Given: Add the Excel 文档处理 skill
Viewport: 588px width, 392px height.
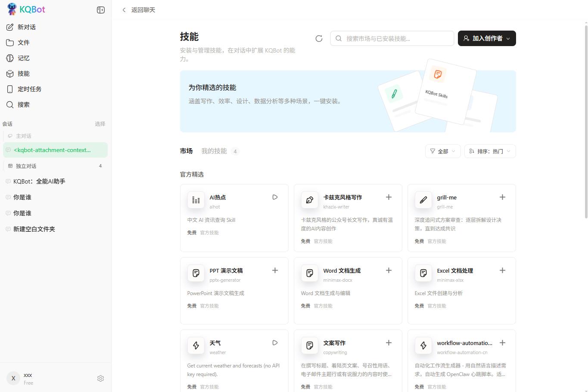Looking at the screenshot, I should tap(502, 271).
